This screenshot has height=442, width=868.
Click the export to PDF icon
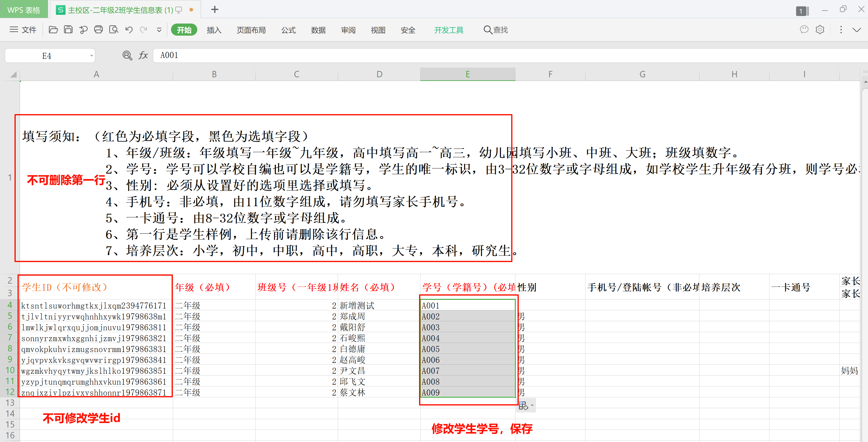click(83, 30)
